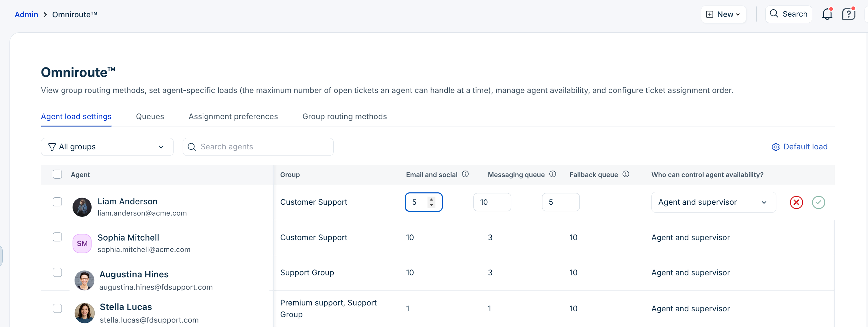Open the New dropdown menu
The height and width of the screenshot is (327, 868).
click(723, 14)
